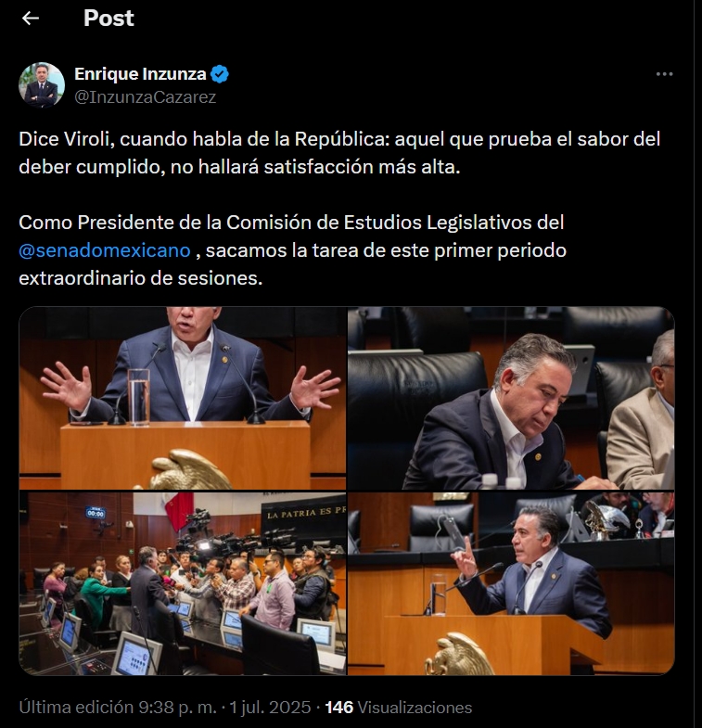View edit history via Última edición
Viewport: 702px width, 728px height.
(x=76, y=707)
